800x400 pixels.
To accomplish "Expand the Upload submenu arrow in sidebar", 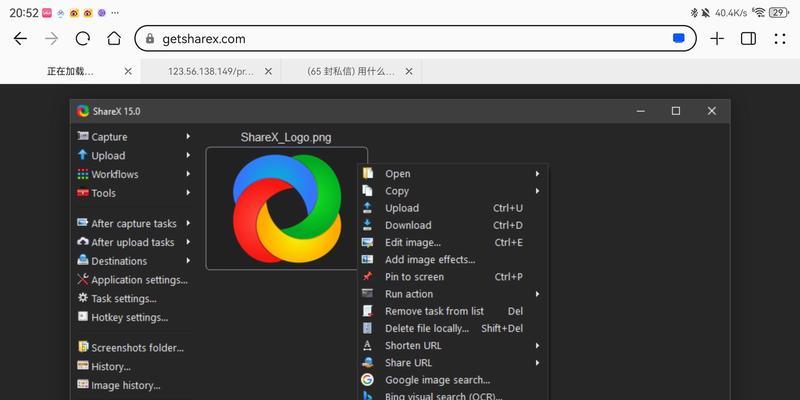I will (188, 155).
